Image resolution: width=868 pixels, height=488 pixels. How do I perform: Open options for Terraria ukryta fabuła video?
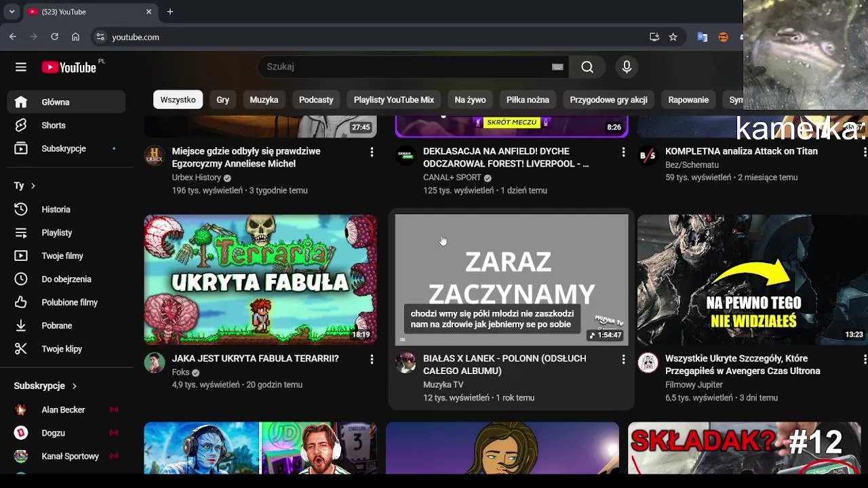point(372,359)
